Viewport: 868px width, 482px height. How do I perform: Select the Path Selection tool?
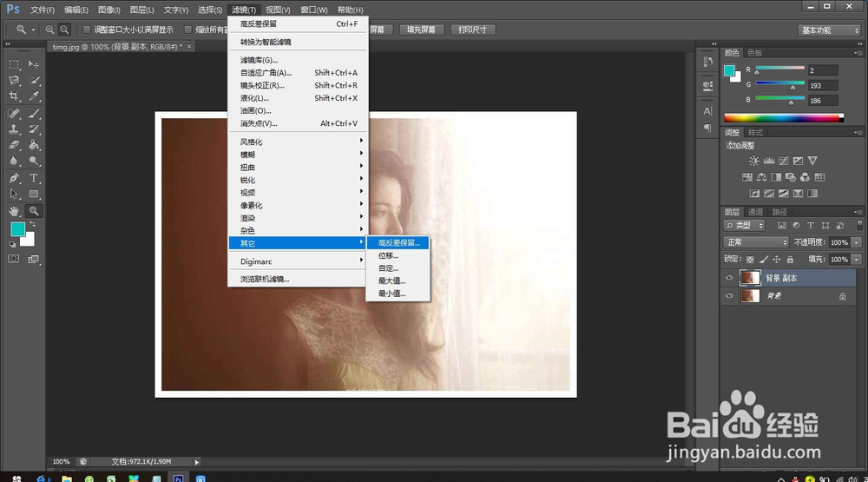pyautogui.click(x=14, y=194)
